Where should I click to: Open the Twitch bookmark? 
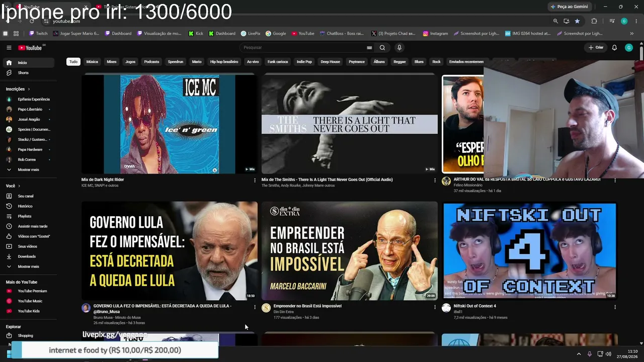coord(38,34)
